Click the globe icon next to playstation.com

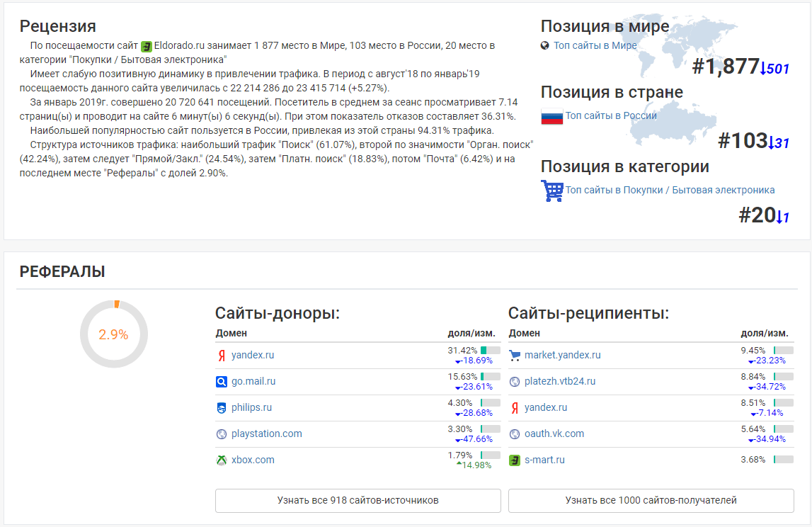[222, 434]
